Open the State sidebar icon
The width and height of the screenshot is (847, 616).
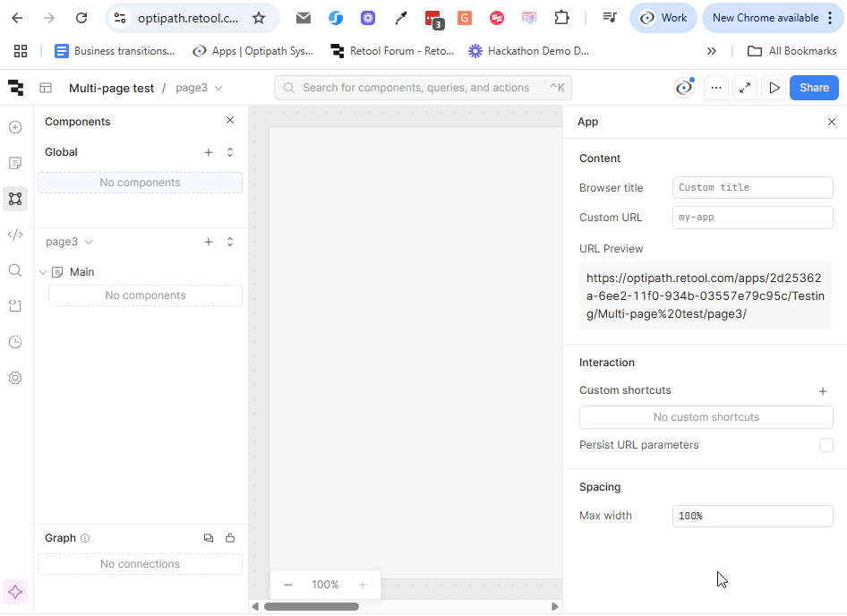click(15, 306)
